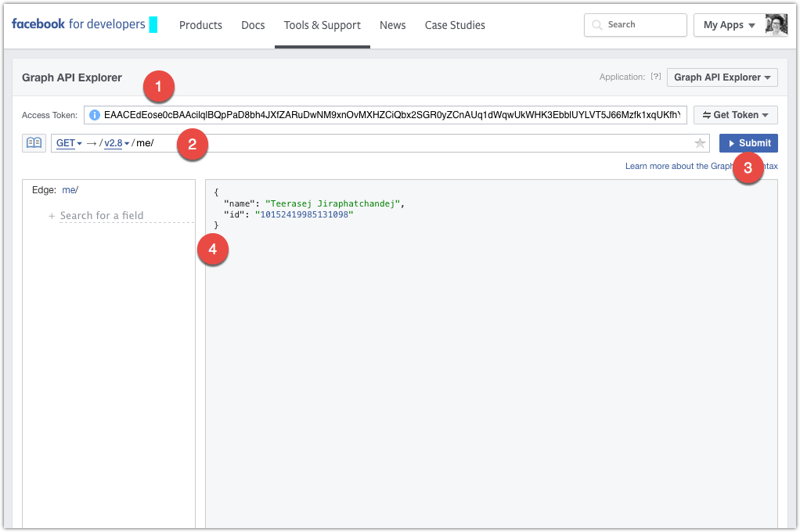This screenshot has width=800, height=532.
Task: Switch to the Docs tab
Action: [253, 25]
